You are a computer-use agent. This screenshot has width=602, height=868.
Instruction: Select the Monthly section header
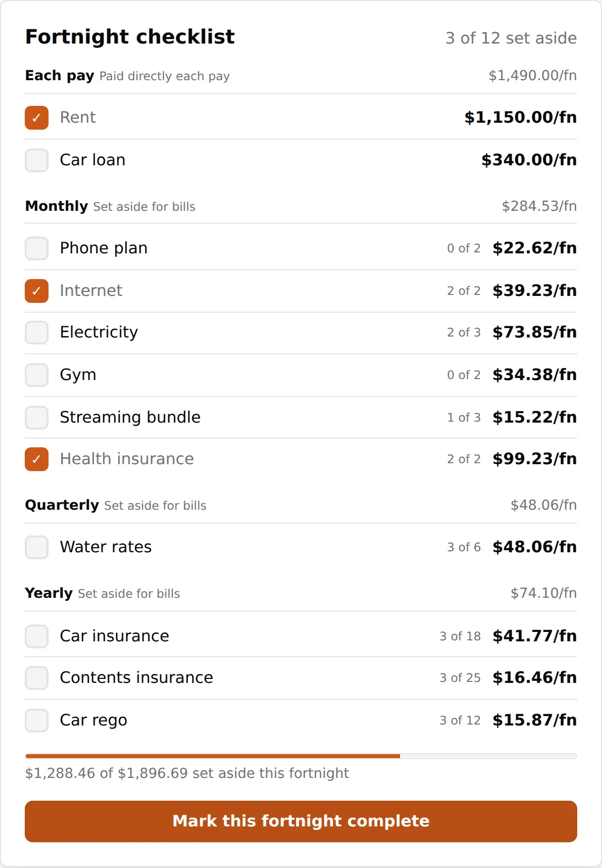301,206
